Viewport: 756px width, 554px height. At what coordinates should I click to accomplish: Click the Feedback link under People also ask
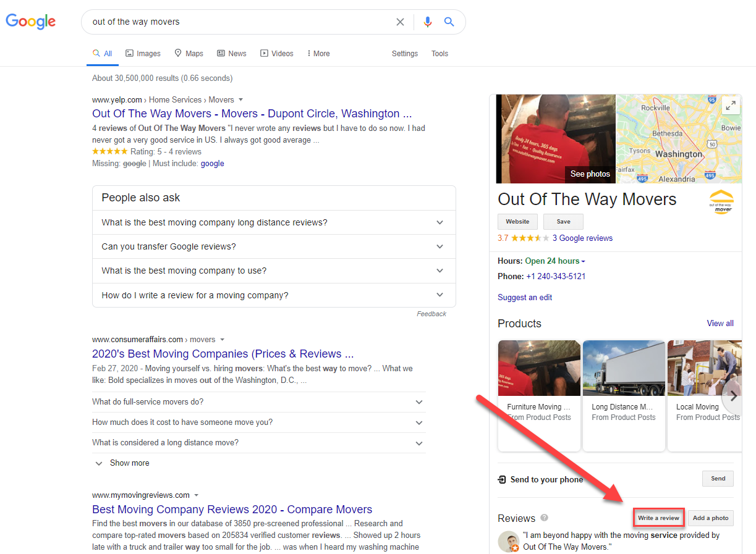(x=431, y=314)
